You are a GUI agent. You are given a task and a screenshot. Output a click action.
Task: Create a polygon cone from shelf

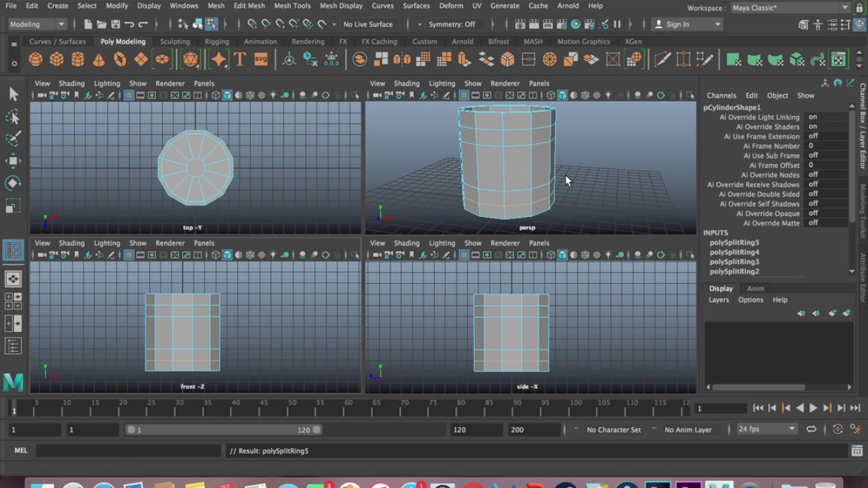(99, 60)
